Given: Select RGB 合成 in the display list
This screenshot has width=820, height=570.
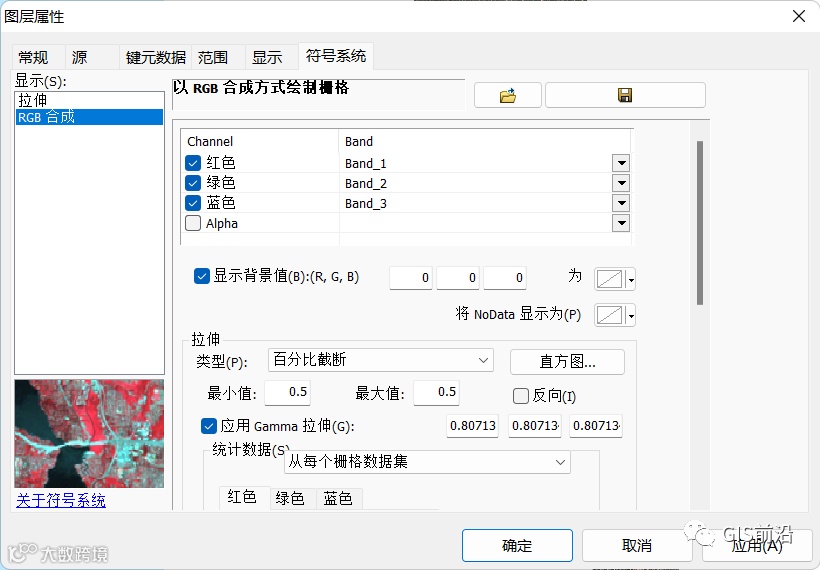Looking at the screenshot, I should (89, 117).
